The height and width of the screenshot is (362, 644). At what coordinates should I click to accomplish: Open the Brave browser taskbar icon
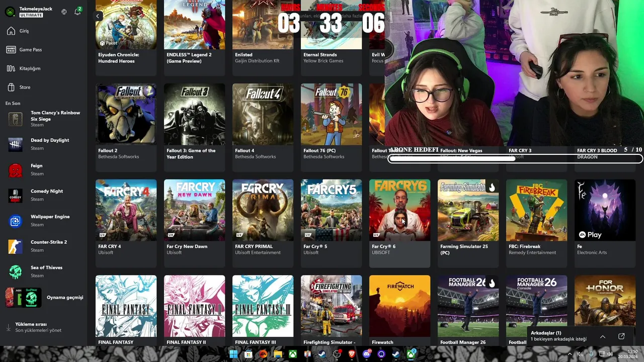click(352, 354)
